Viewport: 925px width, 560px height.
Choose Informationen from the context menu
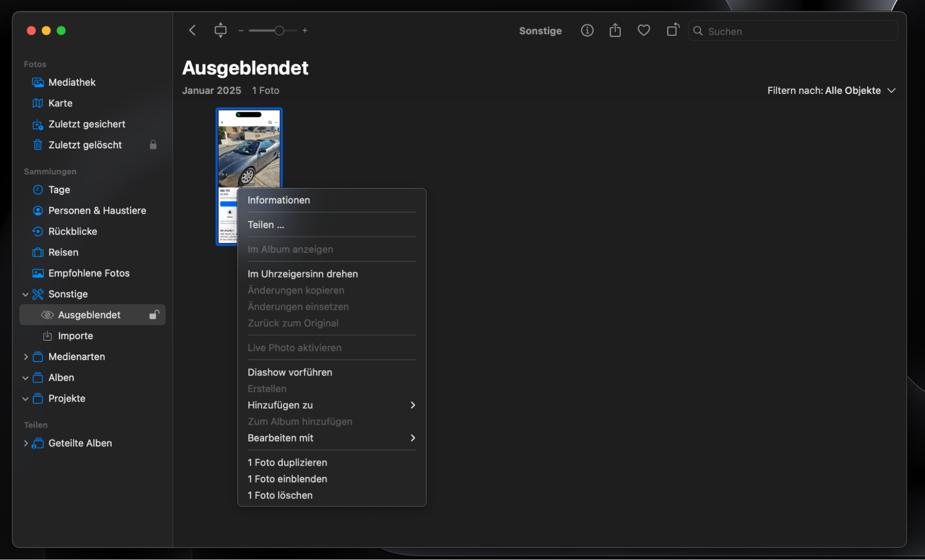click(x=279, y=200)
